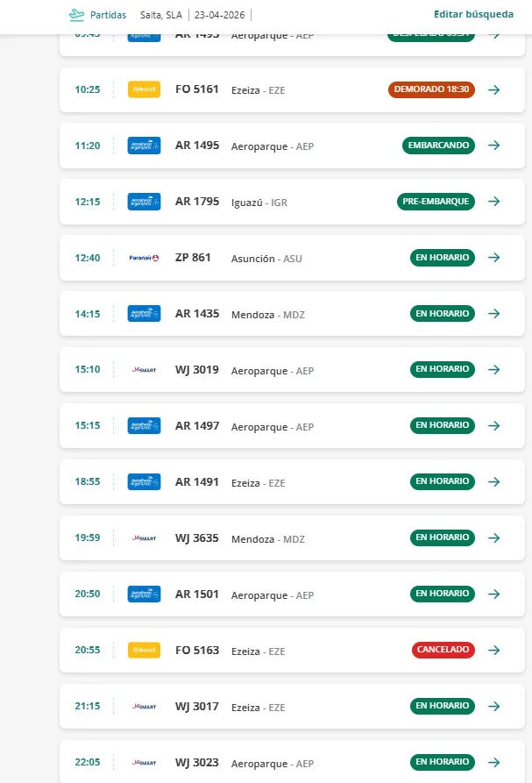Select the Partidas label in header

tap(109, 15)
